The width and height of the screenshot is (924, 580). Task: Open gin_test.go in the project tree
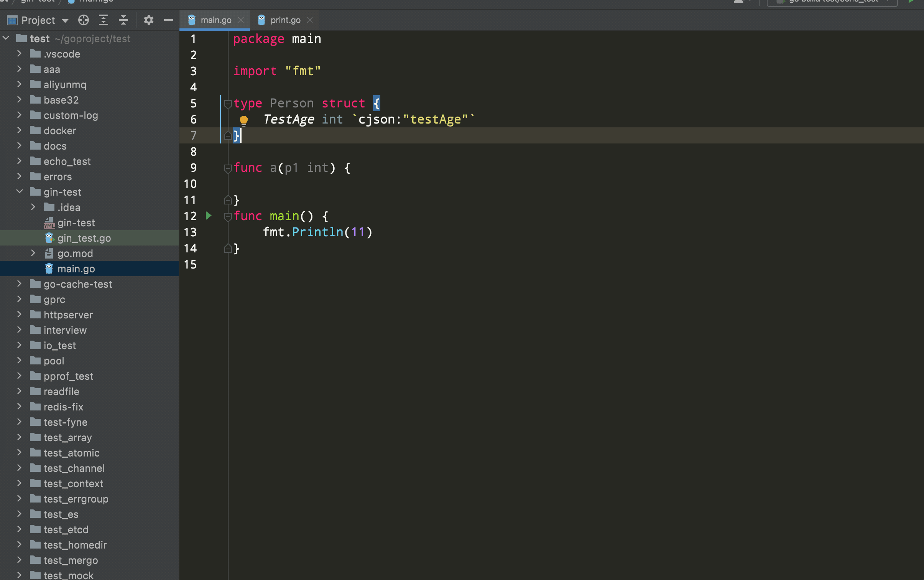point(84,238)
